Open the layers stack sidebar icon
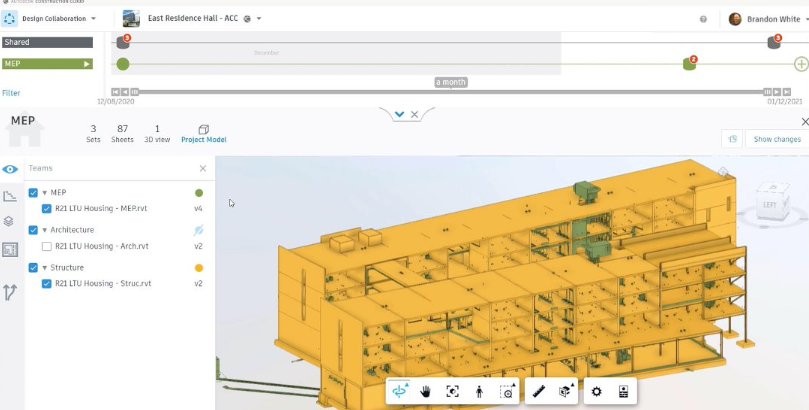This screenshot has width=809, height=410. click(9, 221)
